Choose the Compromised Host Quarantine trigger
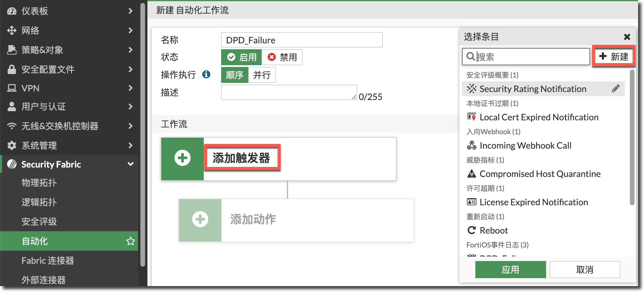This screenshot has height=292, width=644. [x=540, y=174]
